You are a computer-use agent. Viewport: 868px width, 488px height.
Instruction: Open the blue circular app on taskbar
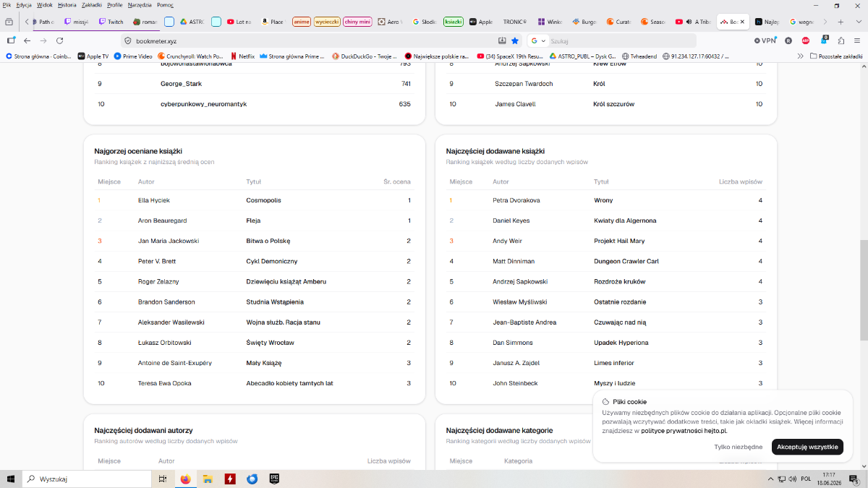coord(252,479)
